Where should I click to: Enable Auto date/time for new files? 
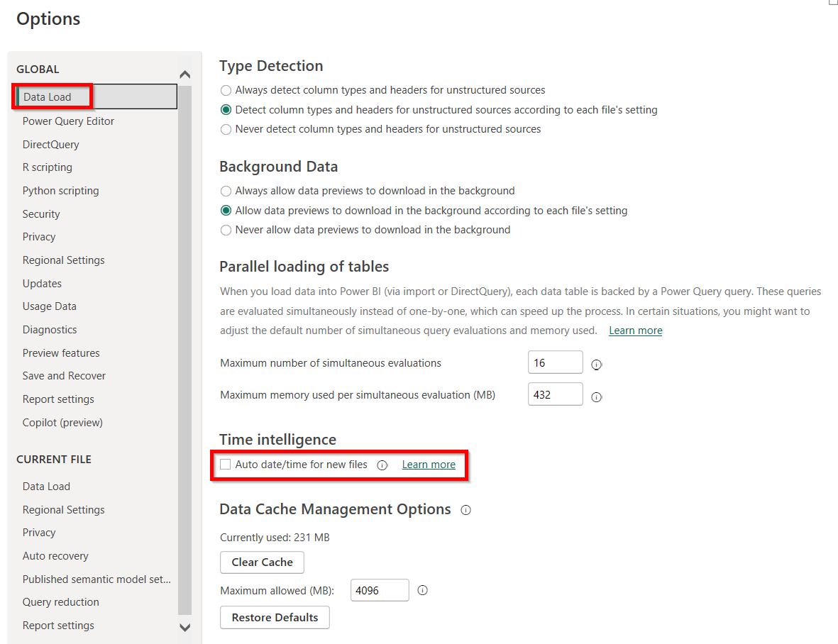tap(226, 464)
